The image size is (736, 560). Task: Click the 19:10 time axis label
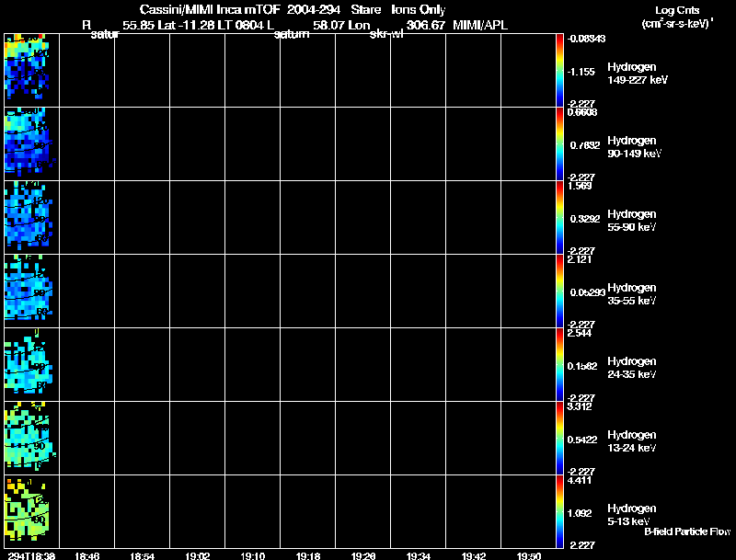(252, 555)
